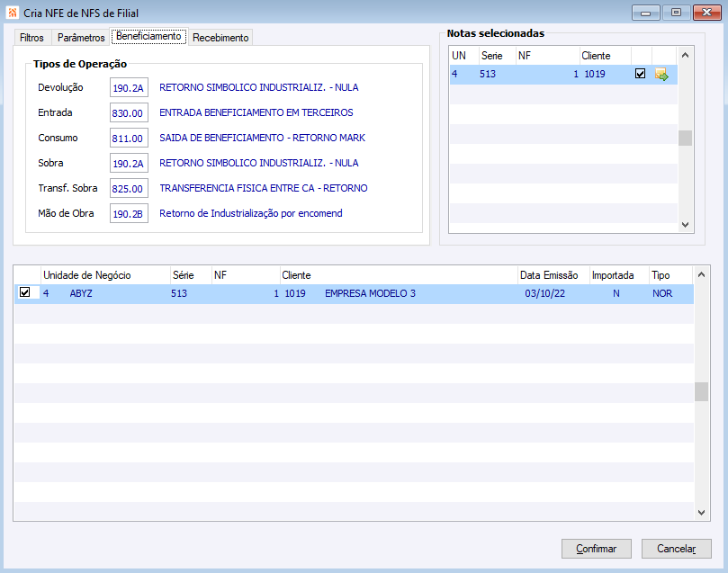728x573 pixels.
Task: Open the Filtros tab
Action: 32,38
